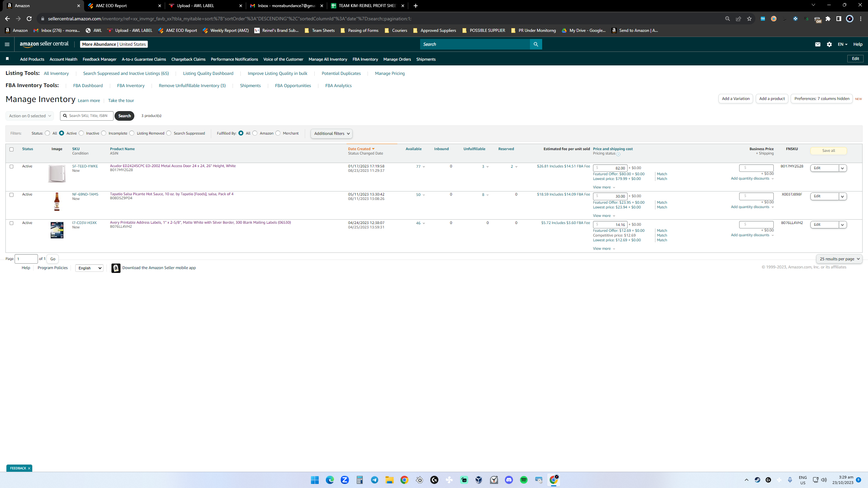
Task: Select the Inactive status radio button
Action: point(81,133)
